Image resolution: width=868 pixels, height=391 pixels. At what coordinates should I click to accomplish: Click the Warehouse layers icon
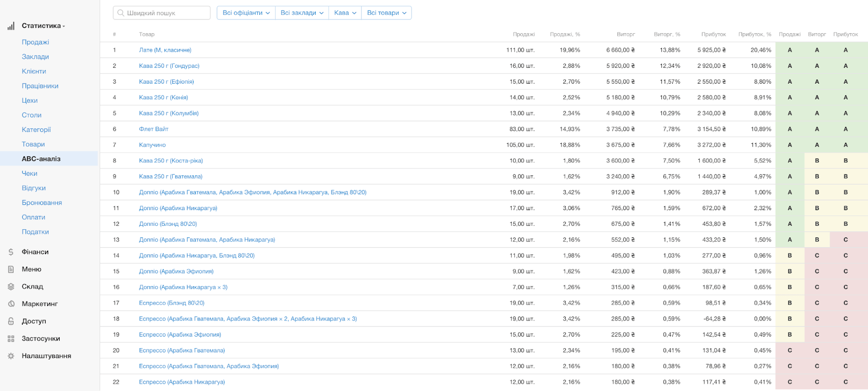tap(11, 287)
